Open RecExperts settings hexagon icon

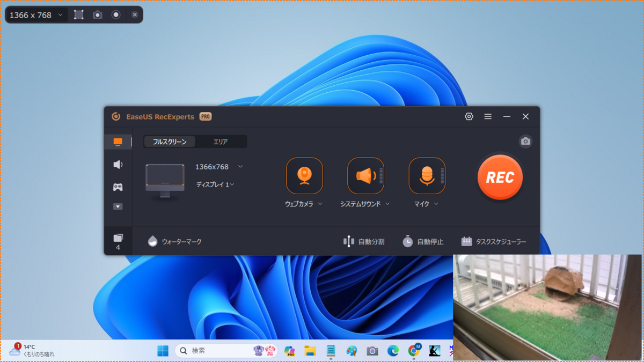point(469,116)
